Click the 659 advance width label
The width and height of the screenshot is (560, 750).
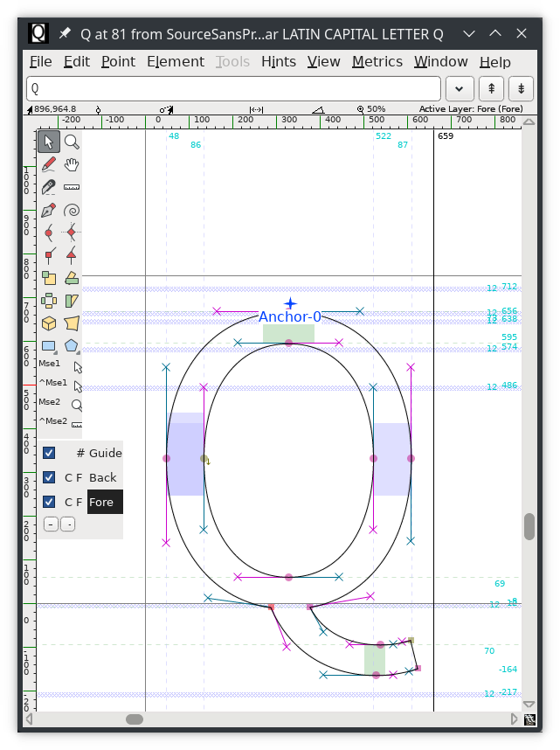tap(446, 135)
